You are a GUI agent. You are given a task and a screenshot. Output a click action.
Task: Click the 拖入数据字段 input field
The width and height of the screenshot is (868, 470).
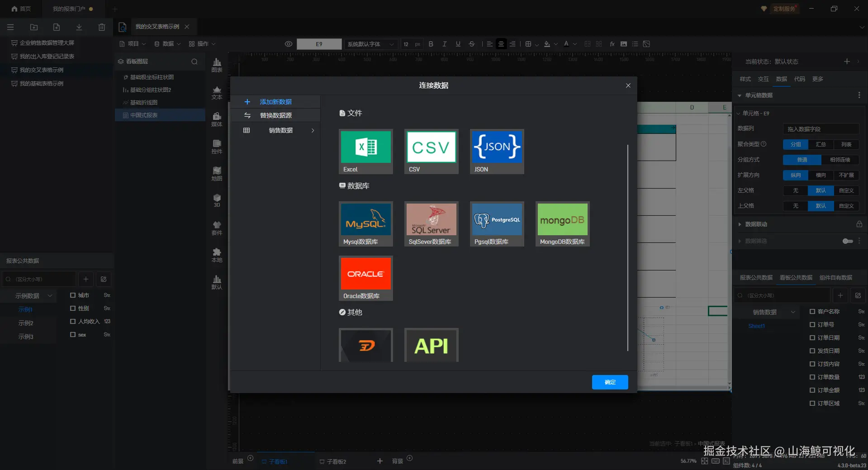point(821,129)
